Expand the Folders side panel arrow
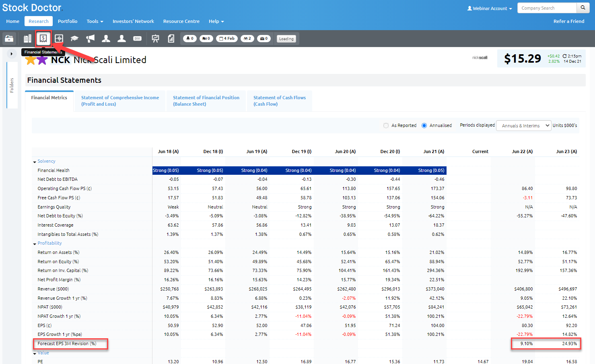Image resolution: width=595 pixels, height=364 pixels. pos(12,53)
